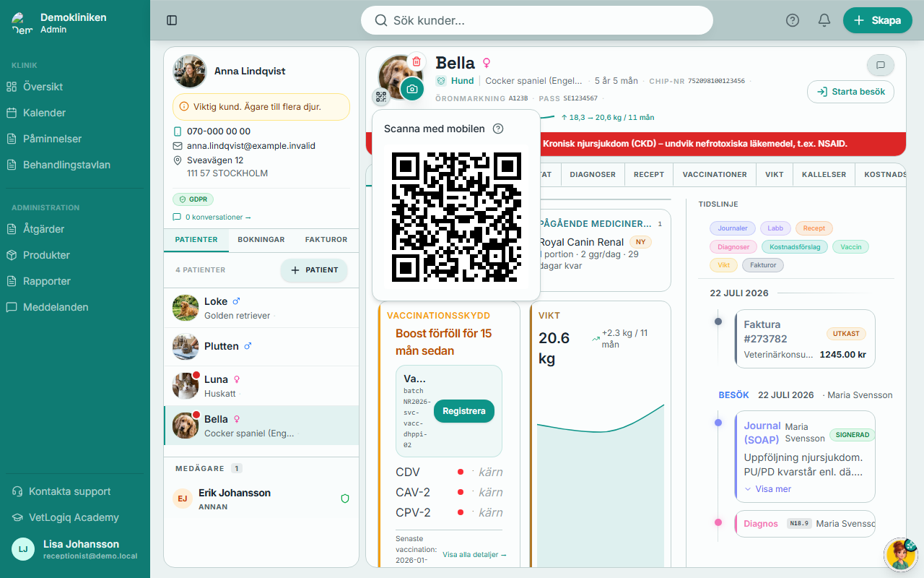Toggle the sidebar collapse icon
This screenshot has height=578, width=924.
point(172,20)
